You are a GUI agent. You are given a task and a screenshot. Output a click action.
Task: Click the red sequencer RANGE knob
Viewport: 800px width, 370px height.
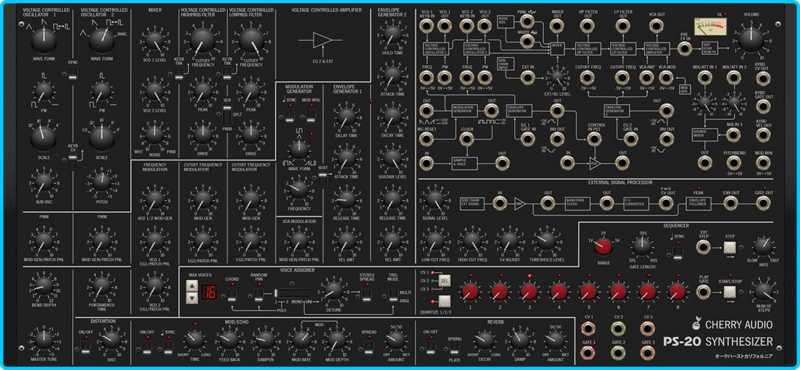(604, 248)
